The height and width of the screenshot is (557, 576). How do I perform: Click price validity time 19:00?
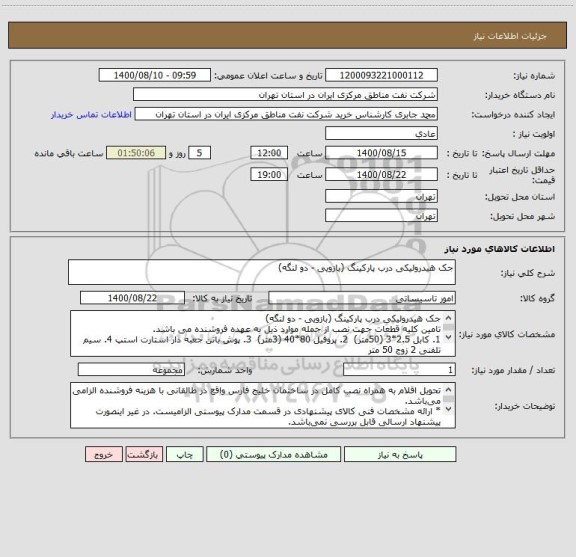pos(269,175)
